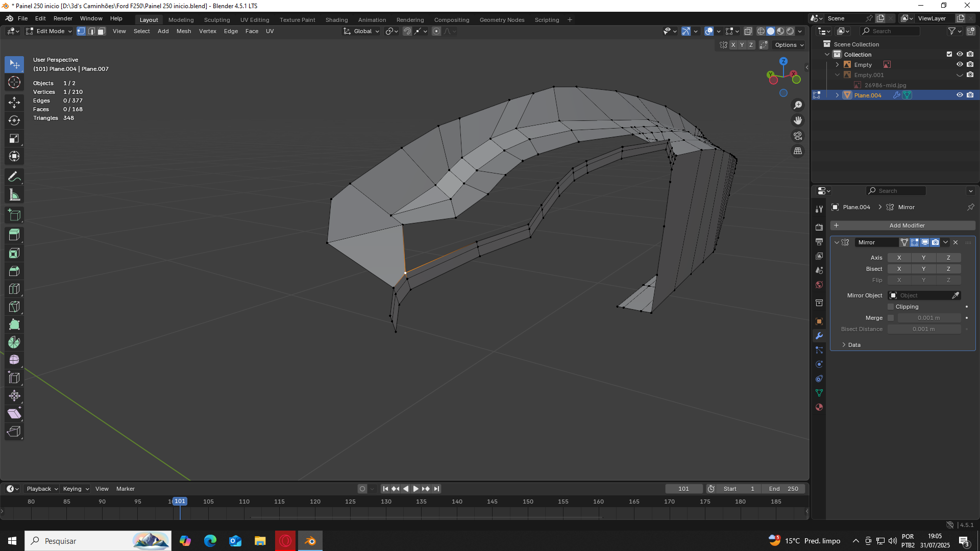Select the Measure tool

coord(14,195)
